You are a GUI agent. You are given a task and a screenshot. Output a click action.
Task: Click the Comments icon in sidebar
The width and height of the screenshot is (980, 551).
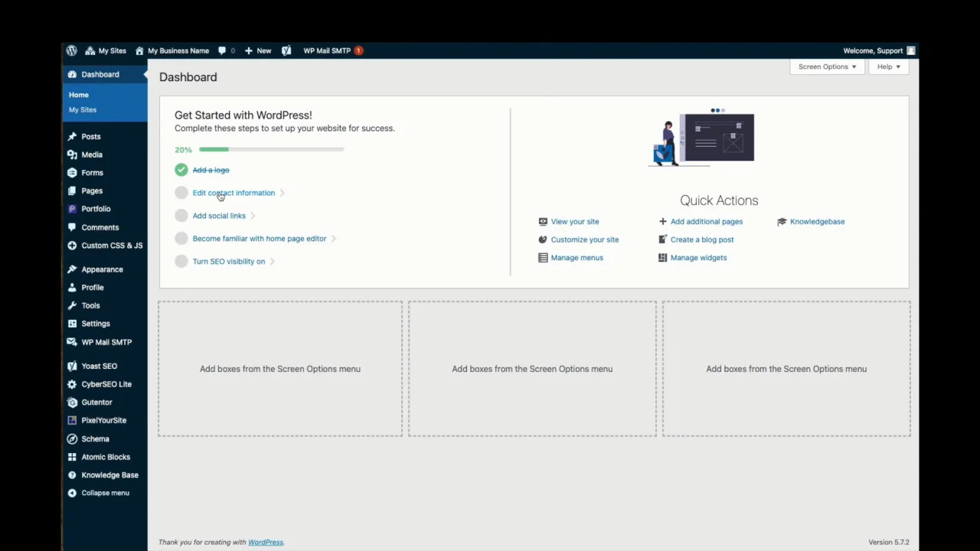[72, 227]
